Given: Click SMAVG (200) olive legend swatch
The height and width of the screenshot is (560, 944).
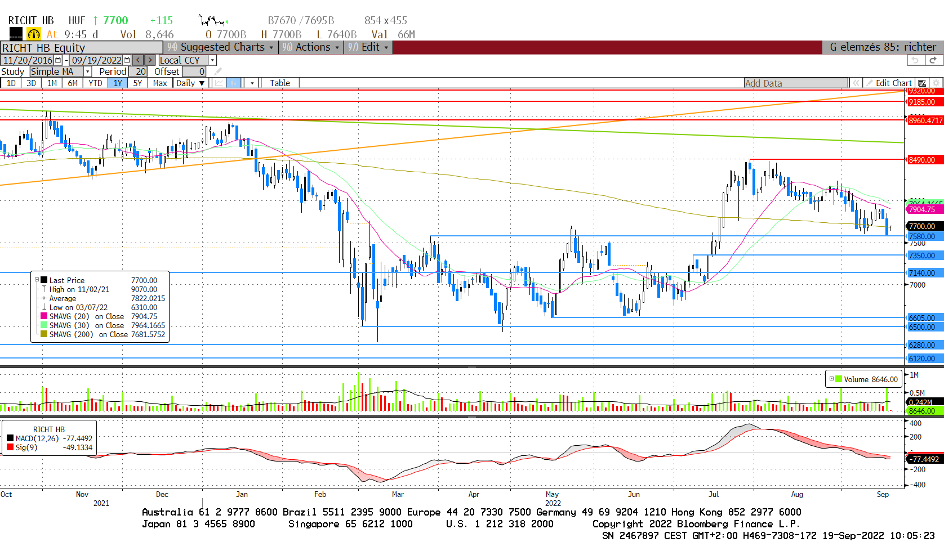Looking at the screenshot, I should (43, 334).
